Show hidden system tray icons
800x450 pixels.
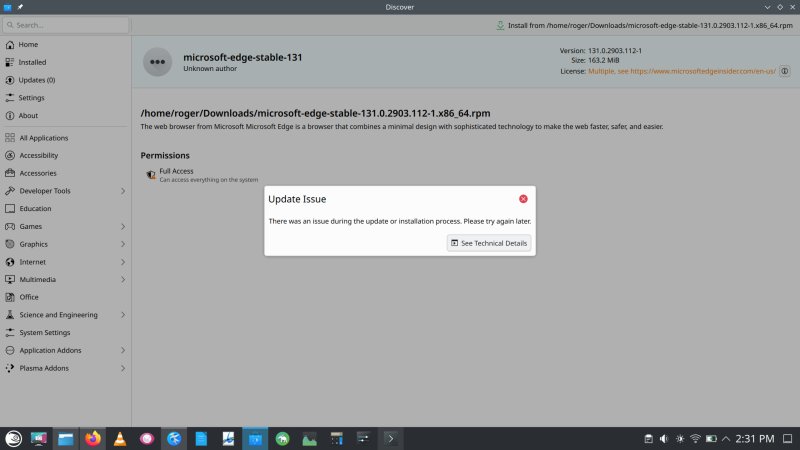click(726, 439)
